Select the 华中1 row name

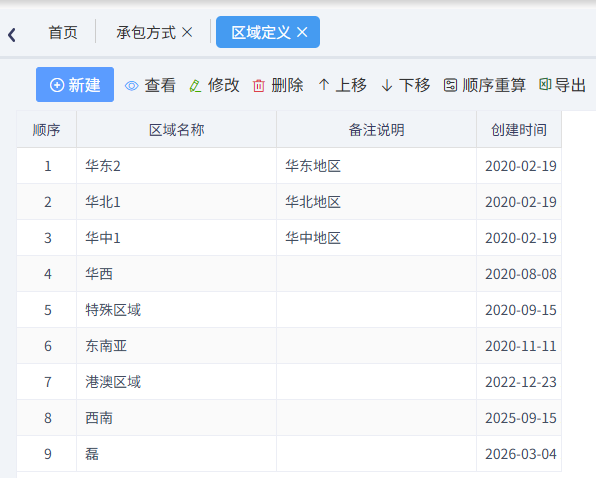point(103,238)
